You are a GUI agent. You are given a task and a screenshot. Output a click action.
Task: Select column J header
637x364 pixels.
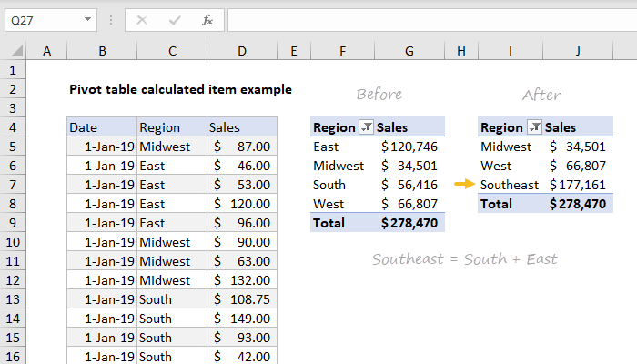pyautogui.click(x=578, y=51)
